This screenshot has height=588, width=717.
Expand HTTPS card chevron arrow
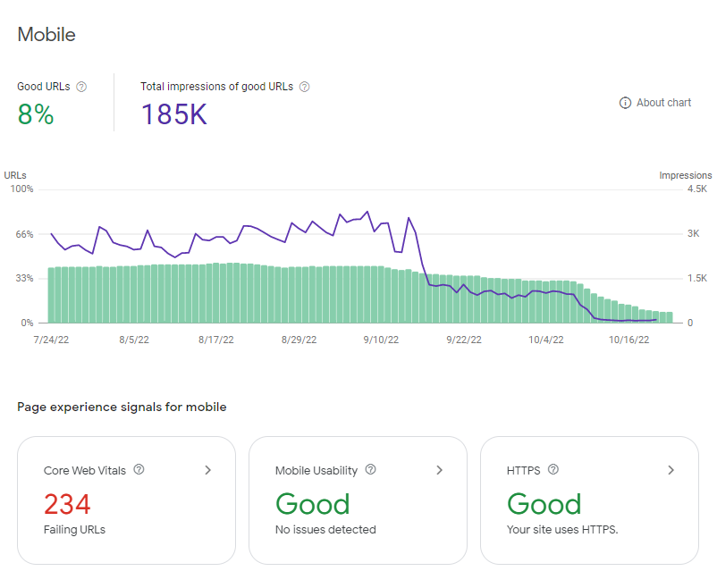tap(671, 470)
